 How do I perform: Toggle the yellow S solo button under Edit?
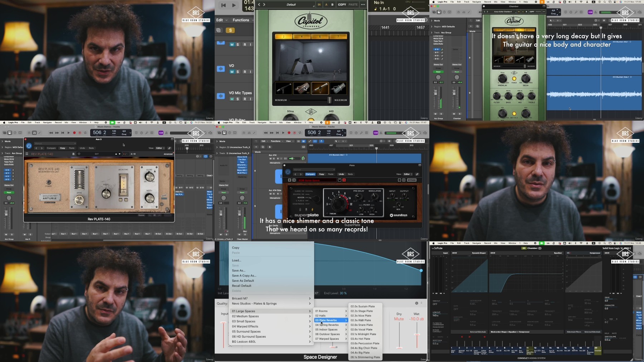230,30
